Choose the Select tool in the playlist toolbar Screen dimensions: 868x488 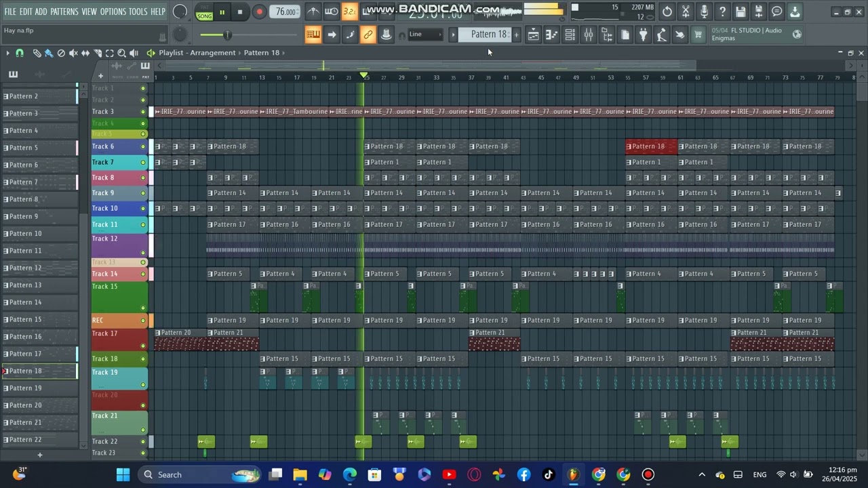110,53
